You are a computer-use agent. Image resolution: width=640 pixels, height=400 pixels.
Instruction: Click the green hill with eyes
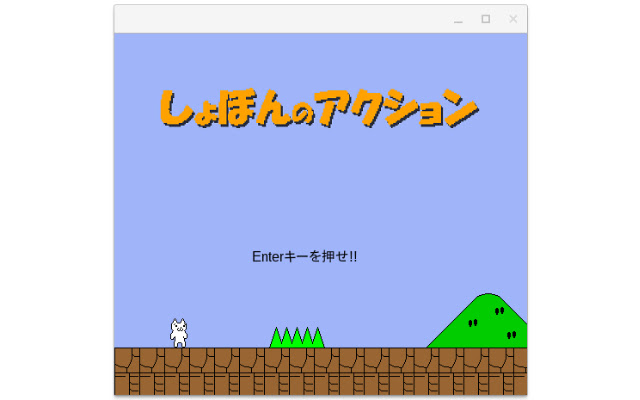(478, 320)
